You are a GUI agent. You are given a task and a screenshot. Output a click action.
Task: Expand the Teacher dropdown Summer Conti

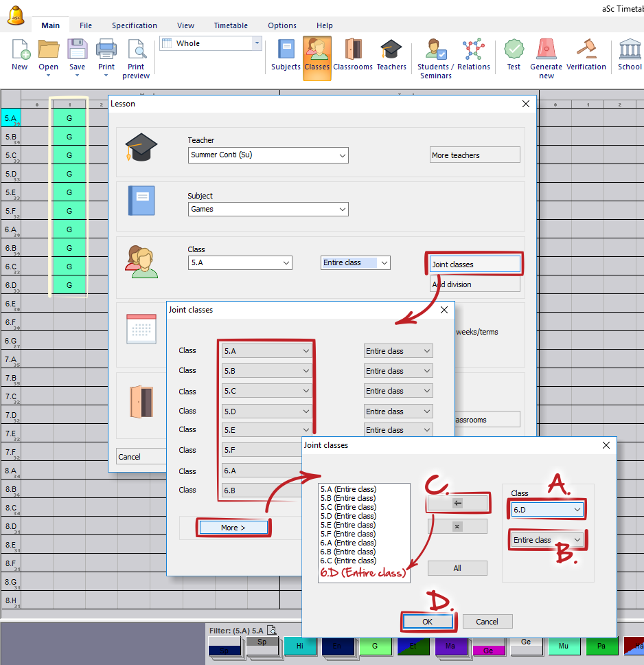point(268,155)
